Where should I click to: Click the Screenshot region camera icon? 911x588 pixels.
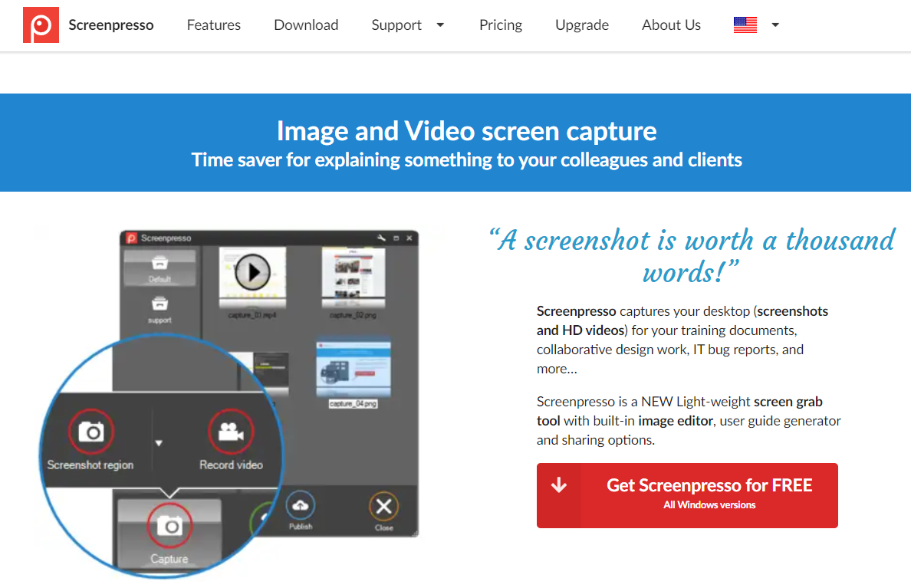[91, 432]
